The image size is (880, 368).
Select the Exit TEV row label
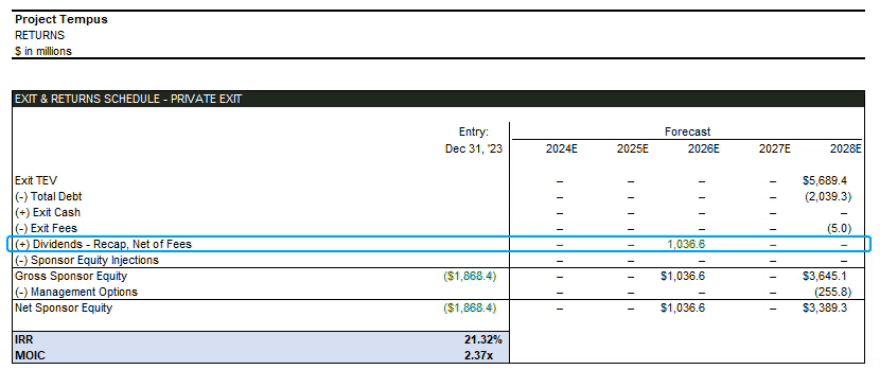[36, 181]
